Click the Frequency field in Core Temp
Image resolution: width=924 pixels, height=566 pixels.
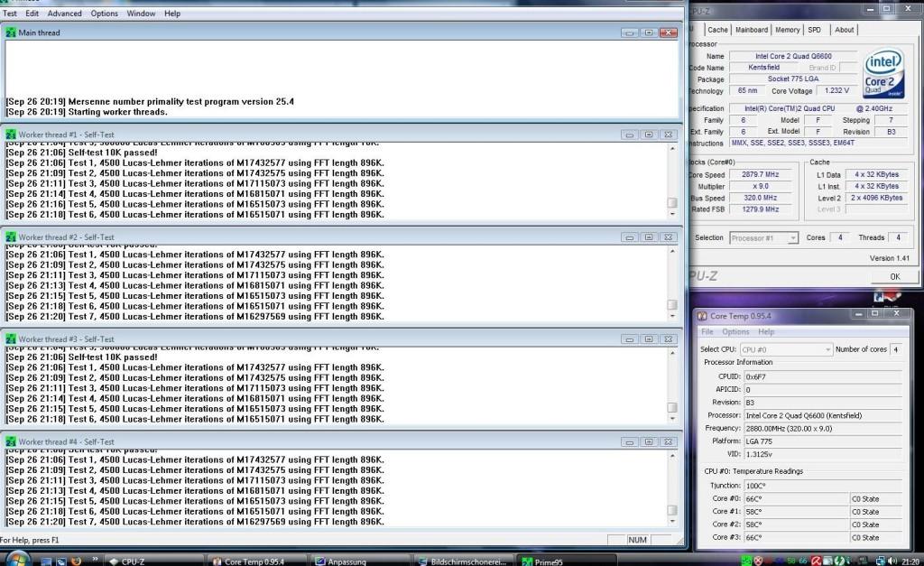point(823,429)
